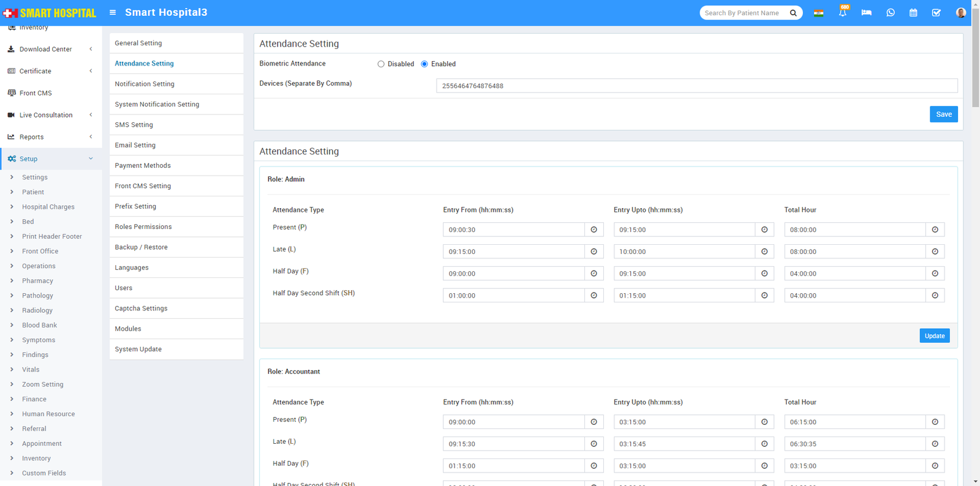Screen dimensions: 980x486
Task: Click the Devices input field
Action: click(x=696, y=86)
